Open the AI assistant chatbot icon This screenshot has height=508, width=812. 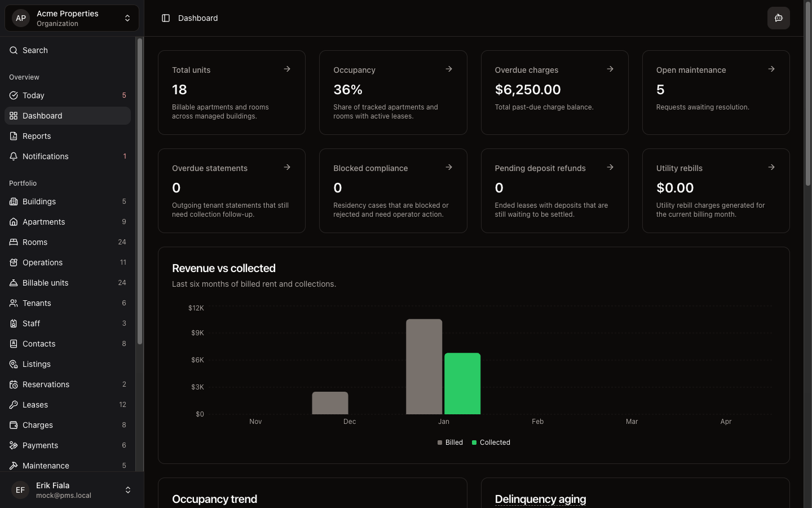coord(779,17)
